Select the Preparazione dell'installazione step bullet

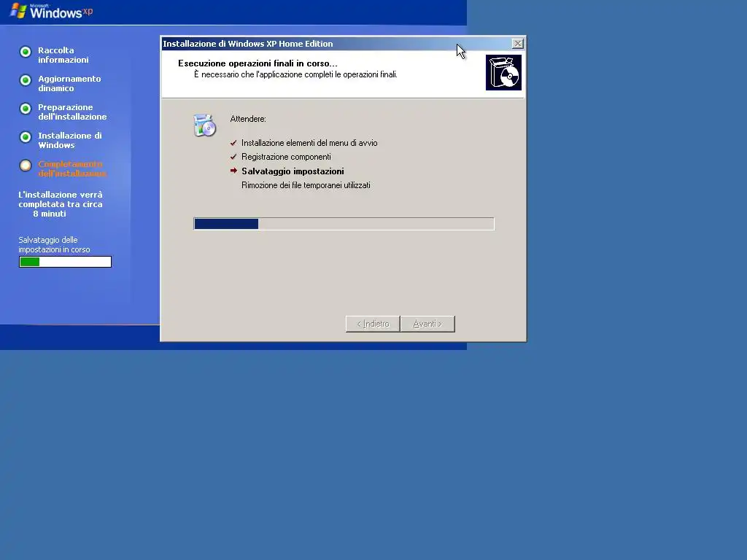coord(26,109)
